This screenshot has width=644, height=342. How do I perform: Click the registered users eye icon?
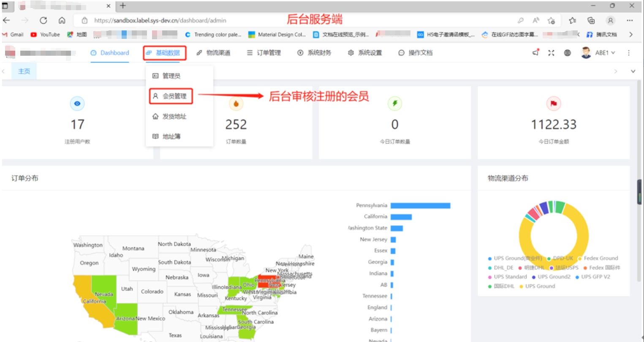point(77,103)
